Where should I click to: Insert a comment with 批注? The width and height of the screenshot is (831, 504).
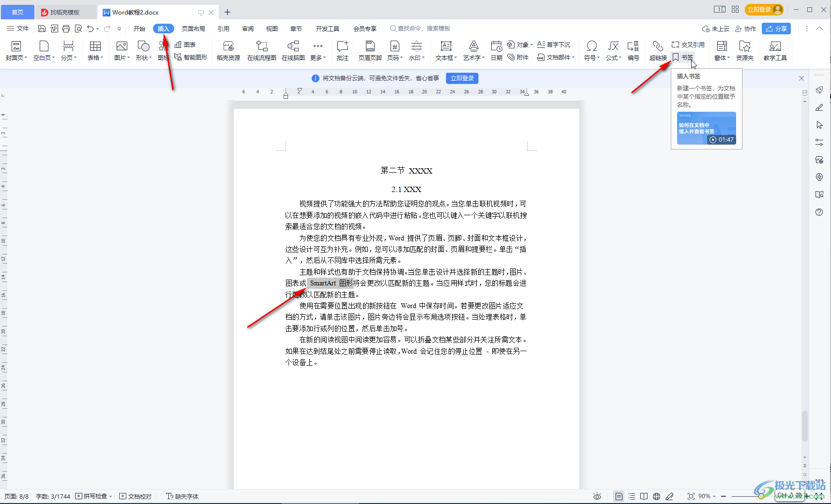click(343, 50)
